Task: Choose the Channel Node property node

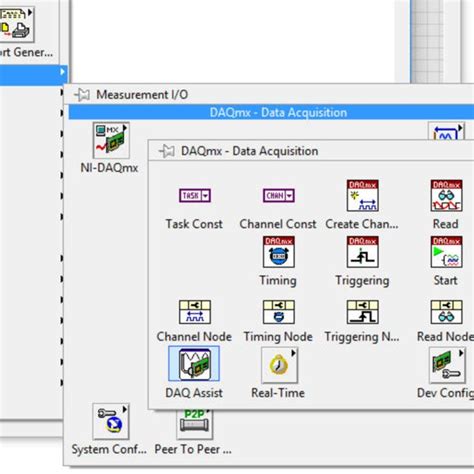Action: (195, 312)
